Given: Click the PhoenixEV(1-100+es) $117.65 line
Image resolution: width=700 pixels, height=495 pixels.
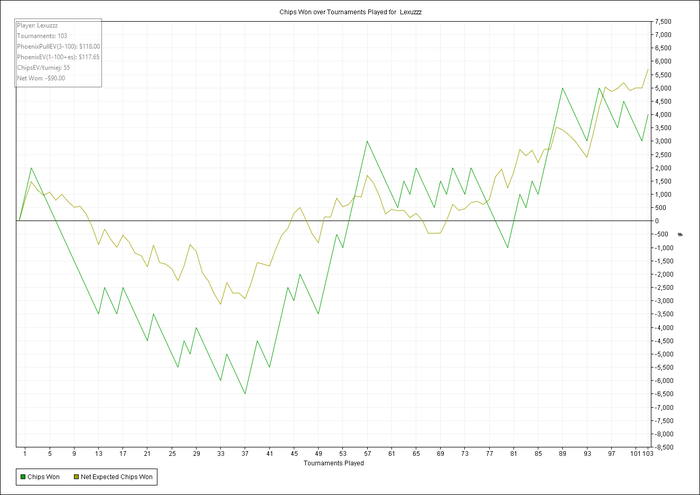Looking at the screenshot, I should point(58,57).
